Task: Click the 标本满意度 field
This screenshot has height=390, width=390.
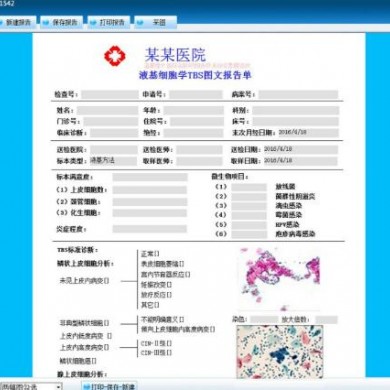Action: coord(150,177)
